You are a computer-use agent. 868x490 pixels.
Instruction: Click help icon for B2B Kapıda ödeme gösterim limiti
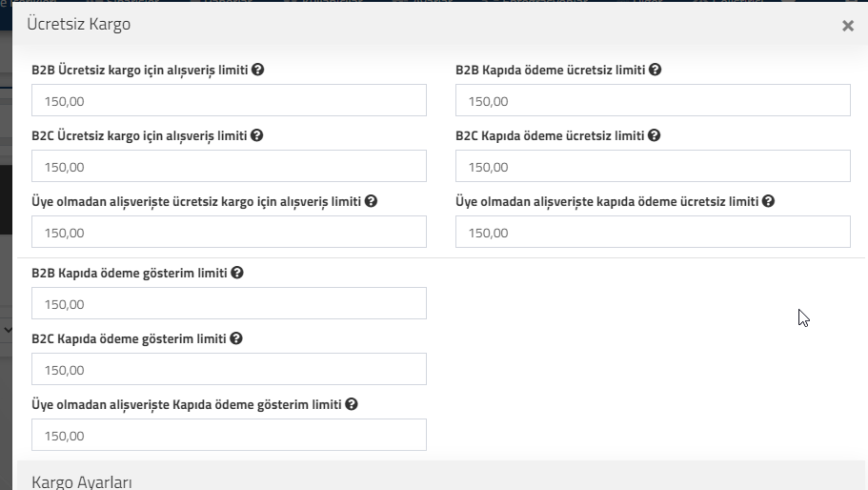pyautogui.click(x=237, y=273)
